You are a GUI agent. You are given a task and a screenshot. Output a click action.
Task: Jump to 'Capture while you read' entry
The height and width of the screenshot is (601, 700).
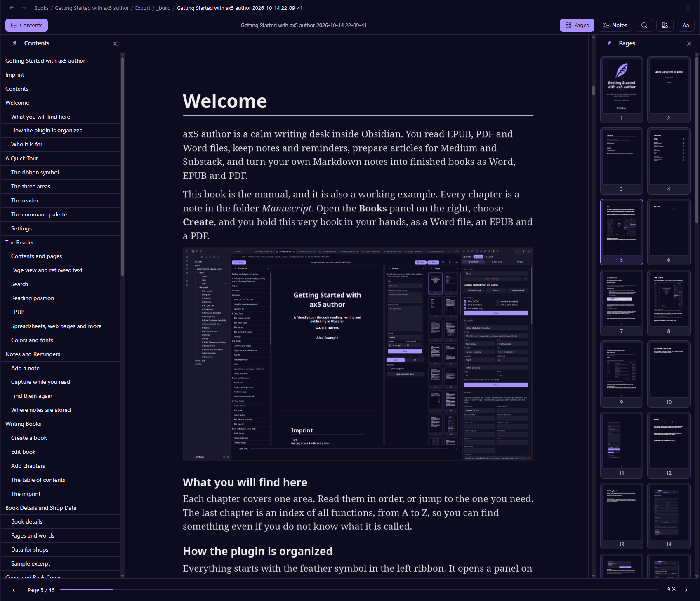tap(61, 382)
